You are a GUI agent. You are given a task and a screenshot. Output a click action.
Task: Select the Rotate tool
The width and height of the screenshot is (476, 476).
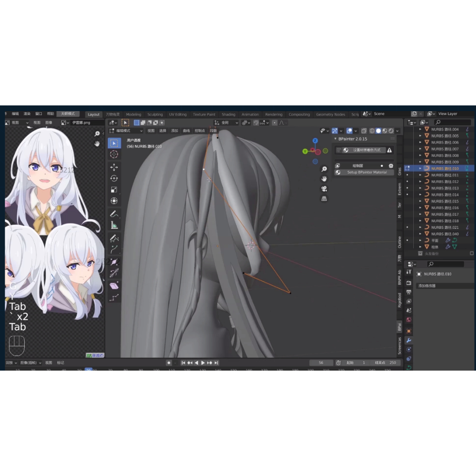114,178
